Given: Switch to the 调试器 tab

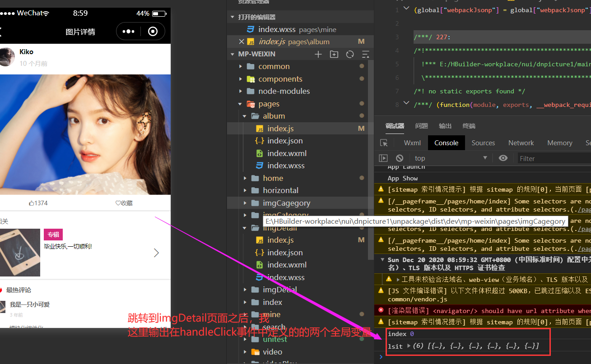Looking at the screenshot, I should 395,126.
